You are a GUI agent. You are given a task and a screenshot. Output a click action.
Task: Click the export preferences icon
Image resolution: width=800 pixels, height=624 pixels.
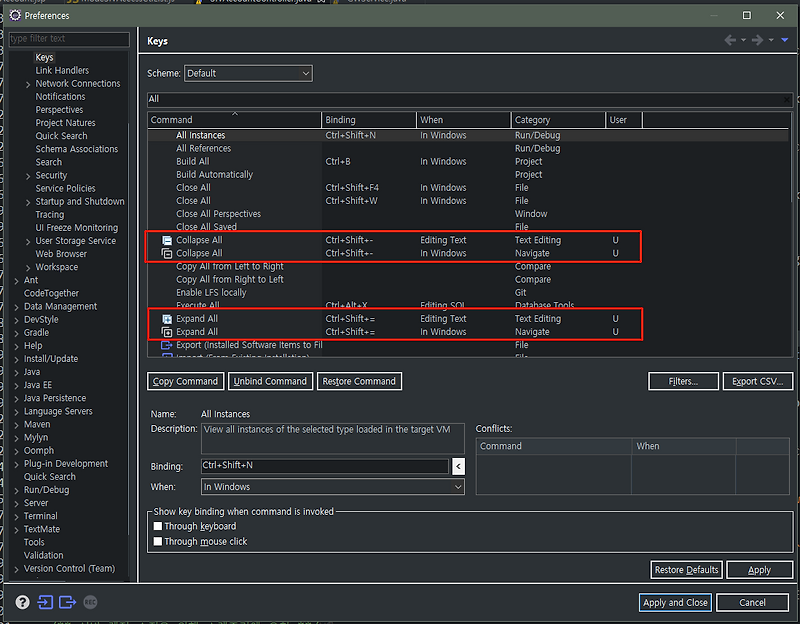(x=67, y=603)
